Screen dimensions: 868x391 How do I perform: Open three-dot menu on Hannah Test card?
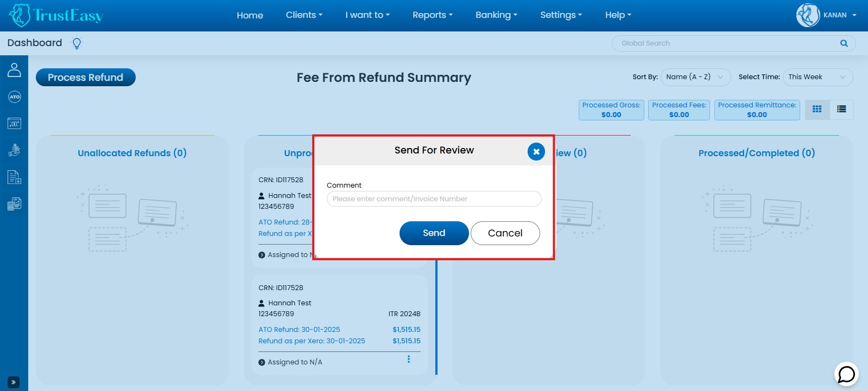pos(408,359)
